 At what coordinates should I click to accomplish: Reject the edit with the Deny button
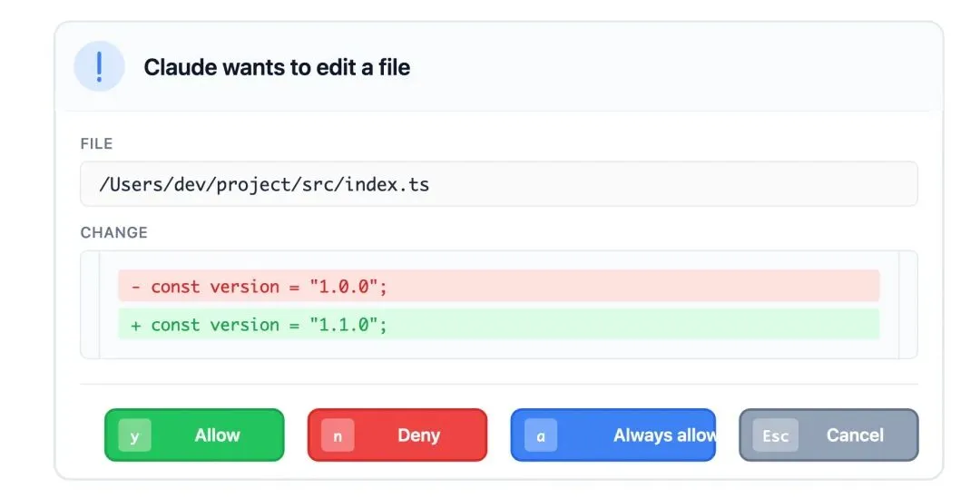pyautogui.click(x=397, y=435)
